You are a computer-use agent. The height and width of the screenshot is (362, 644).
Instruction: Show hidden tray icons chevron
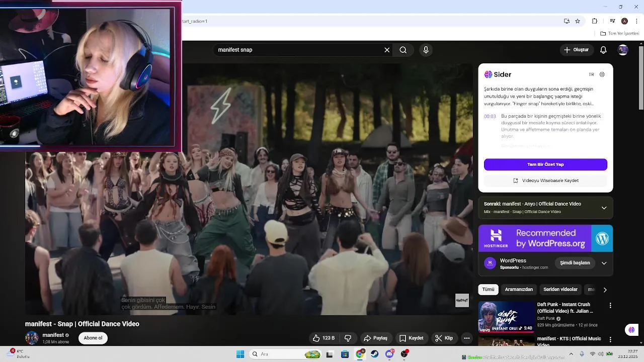[571, 354]
